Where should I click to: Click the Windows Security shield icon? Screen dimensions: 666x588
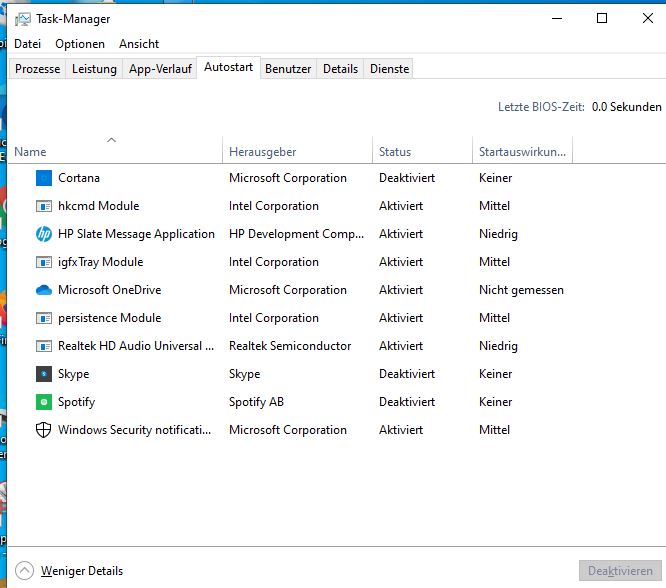(44, 430)
